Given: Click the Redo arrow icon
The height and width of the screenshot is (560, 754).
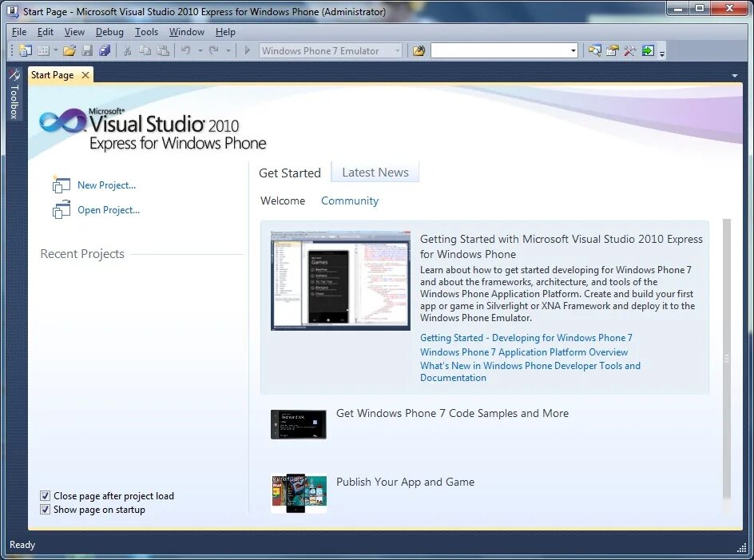Looking at the screenshot, I should click(x=214, y=50).
